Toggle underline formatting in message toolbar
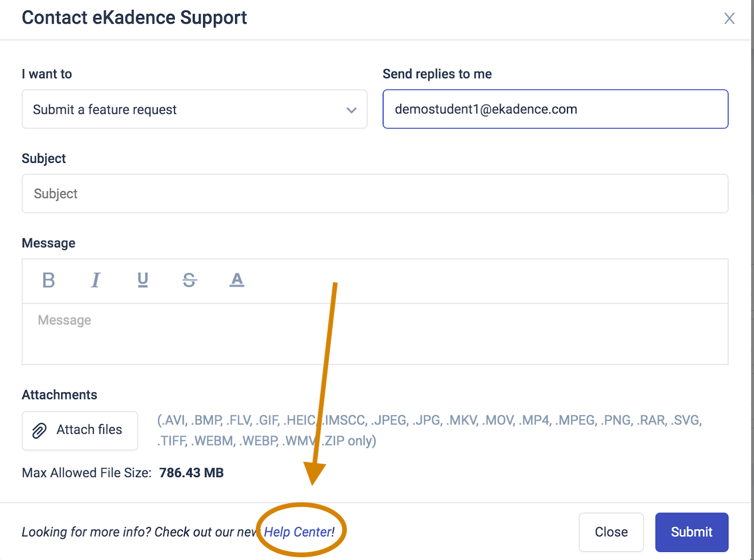The width and height of the screenshot is (754, 560). pos(143,280)
